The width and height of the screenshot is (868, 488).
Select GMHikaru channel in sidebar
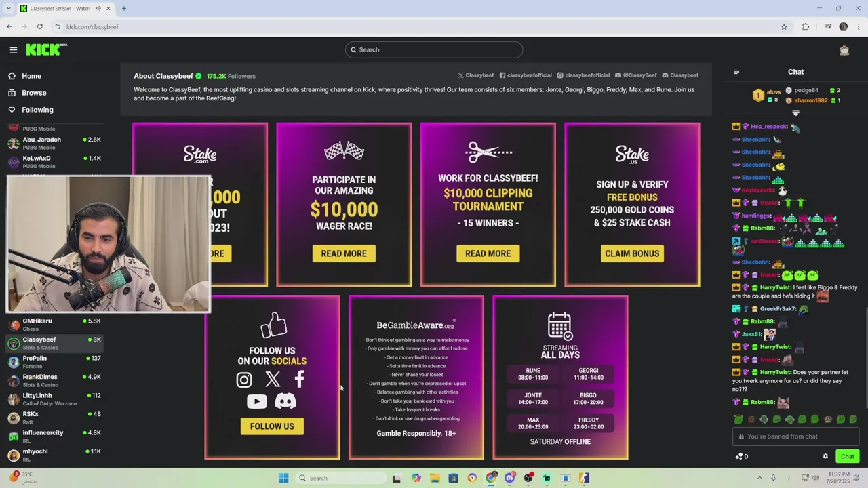pyautogui.click(x=54, y=325)
